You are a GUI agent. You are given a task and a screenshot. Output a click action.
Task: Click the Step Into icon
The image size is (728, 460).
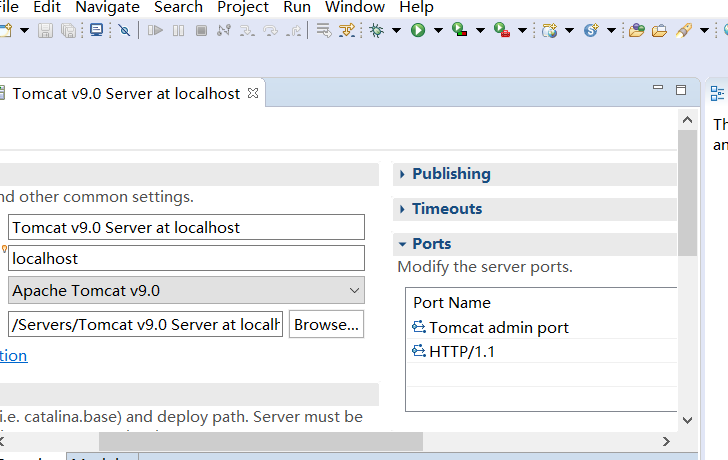(247, 31)
